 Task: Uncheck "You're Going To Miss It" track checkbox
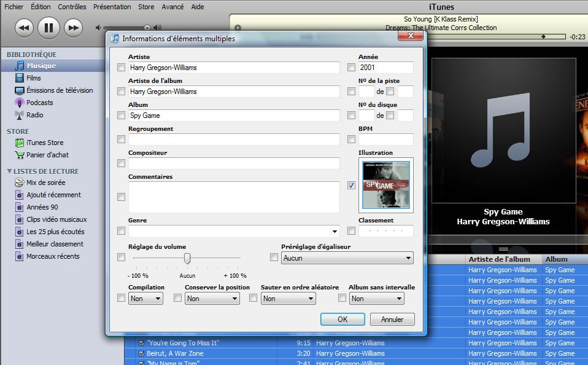tap(141, 343)
